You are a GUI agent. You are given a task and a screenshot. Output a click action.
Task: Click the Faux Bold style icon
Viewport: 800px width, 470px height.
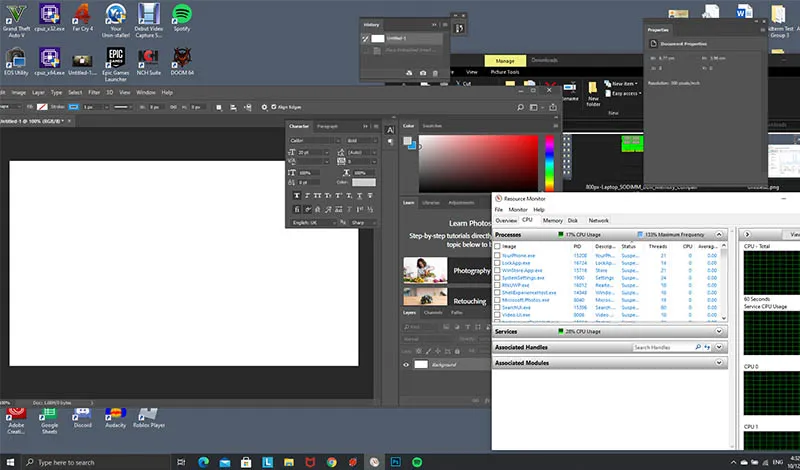pos(296,196)
